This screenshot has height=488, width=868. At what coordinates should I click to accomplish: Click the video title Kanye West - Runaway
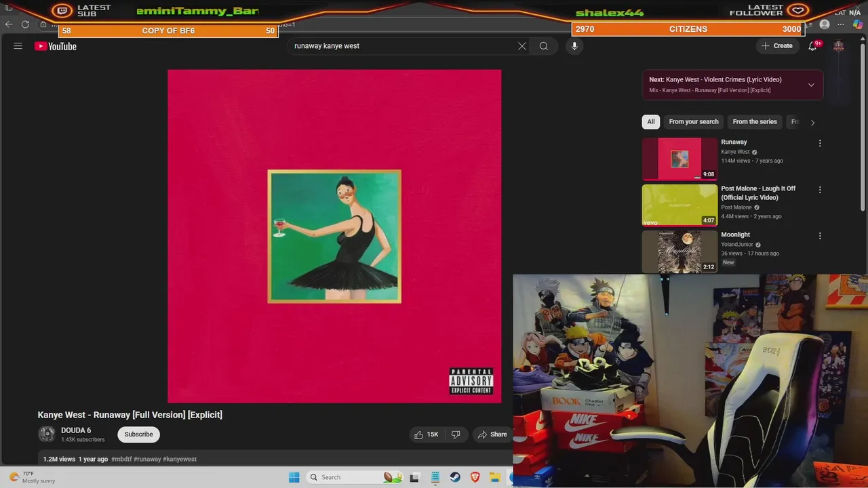(x=130, y=415)
